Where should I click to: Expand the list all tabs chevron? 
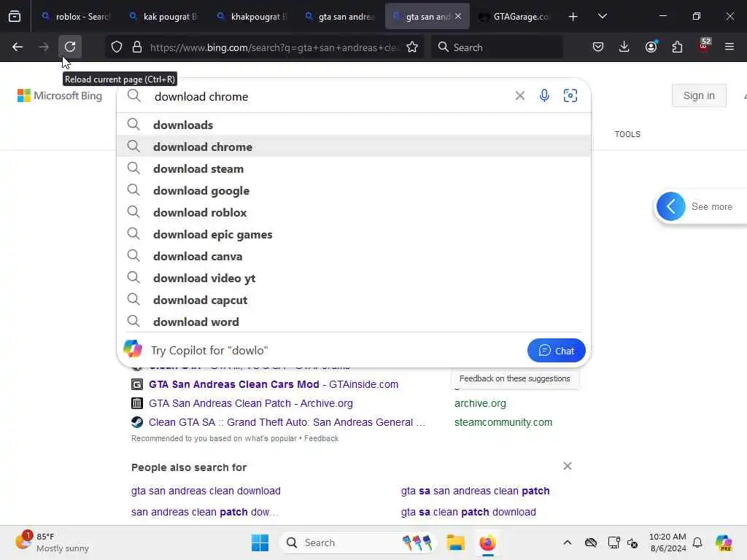pos(602,16)
